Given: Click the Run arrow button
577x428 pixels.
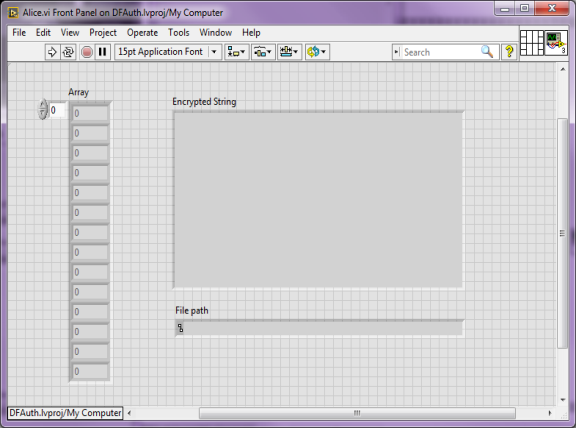Looking at the screenshot, I should pos(52,52).
